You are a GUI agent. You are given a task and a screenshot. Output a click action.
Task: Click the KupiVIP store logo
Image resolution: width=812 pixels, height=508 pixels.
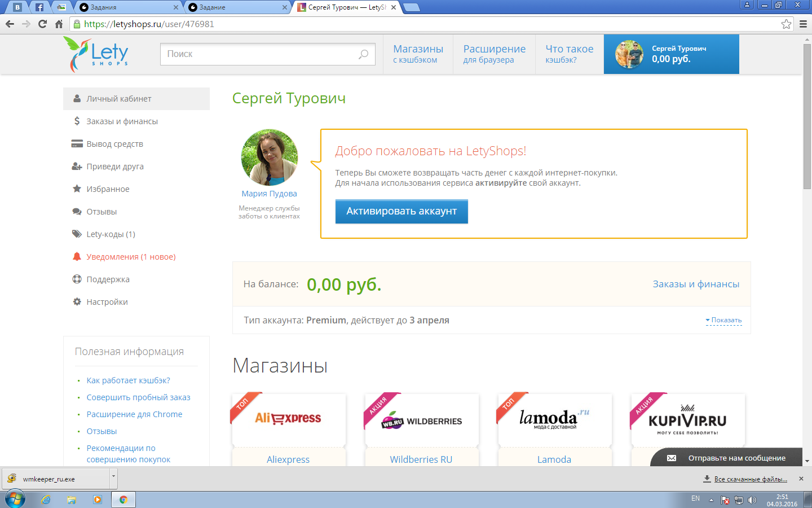click(687, 420)
